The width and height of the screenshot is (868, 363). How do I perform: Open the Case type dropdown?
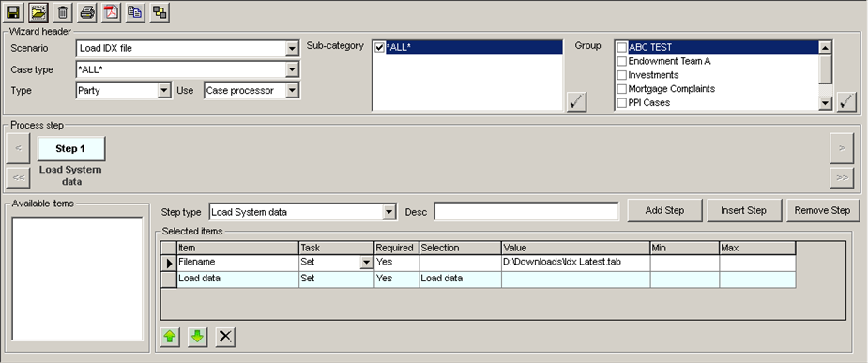[292, 69]
